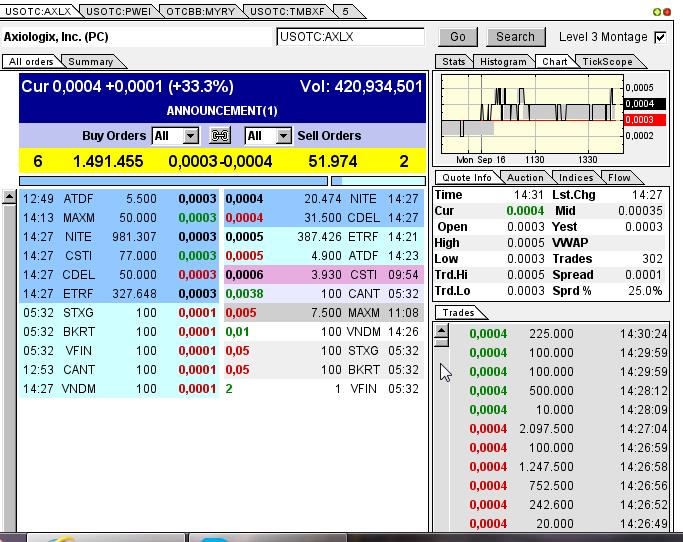
Task: Switch to the OTCBB:MYRY tab
Action: coord(199,11)
